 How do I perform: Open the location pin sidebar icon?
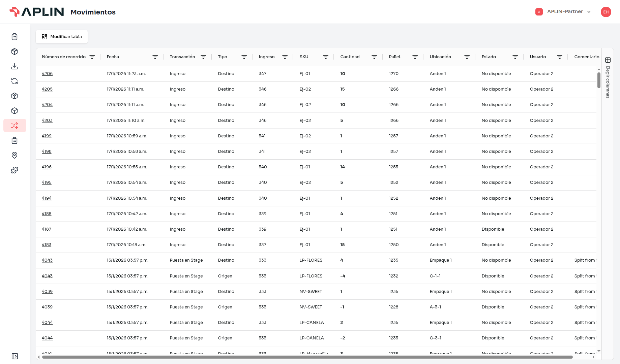pyautogui.click(x=14, y=155)
